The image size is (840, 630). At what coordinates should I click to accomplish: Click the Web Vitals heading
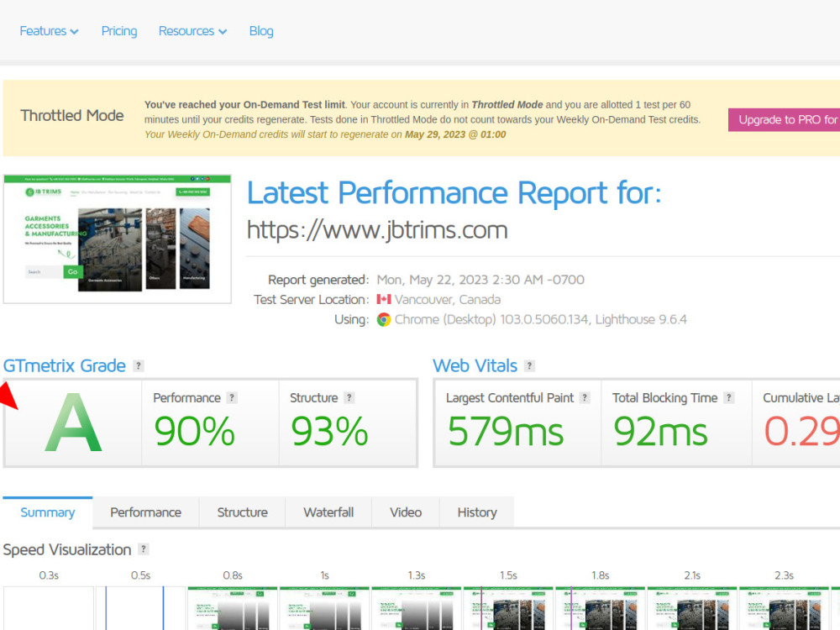475,366
